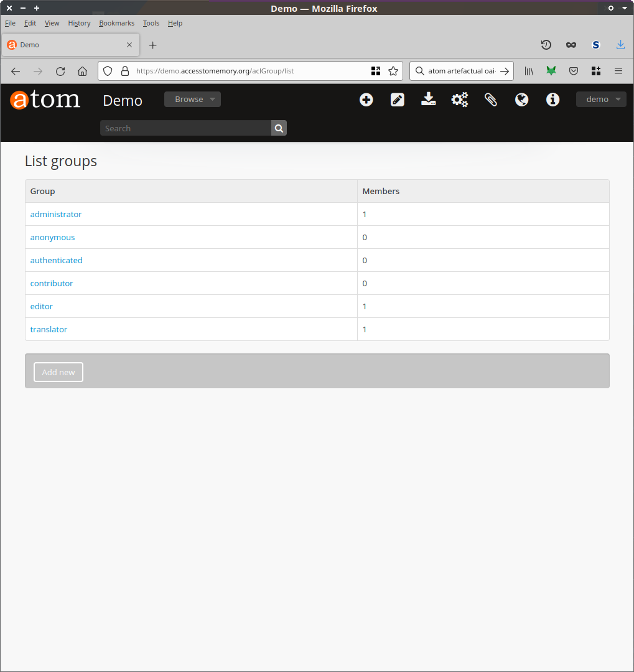Expand the Browse dropdown
Image resolution: width=634 pixels, height=672 pixels.
[192, 100]
